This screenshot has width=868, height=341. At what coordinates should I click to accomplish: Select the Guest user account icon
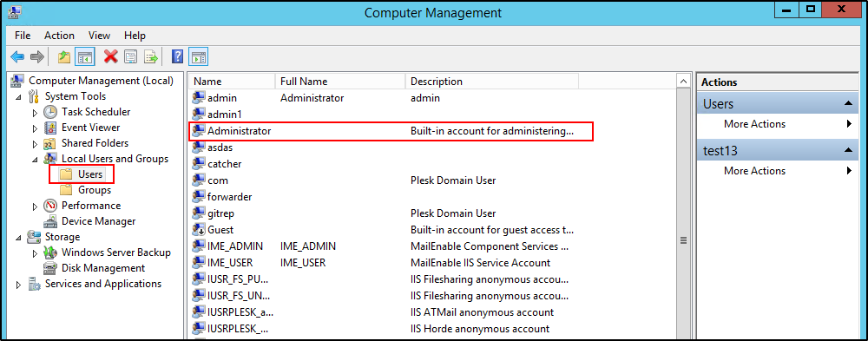[198, 230]
